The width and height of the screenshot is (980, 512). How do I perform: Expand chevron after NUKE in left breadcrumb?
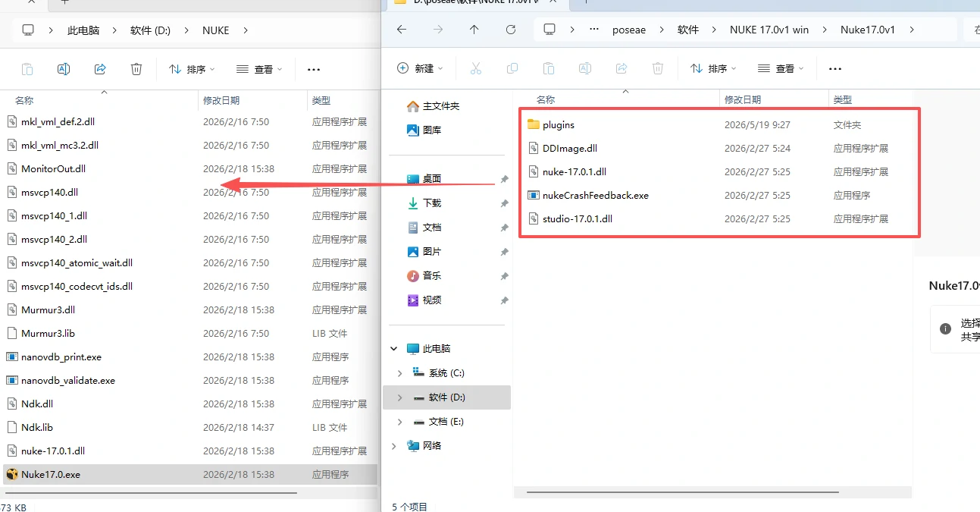246,30
